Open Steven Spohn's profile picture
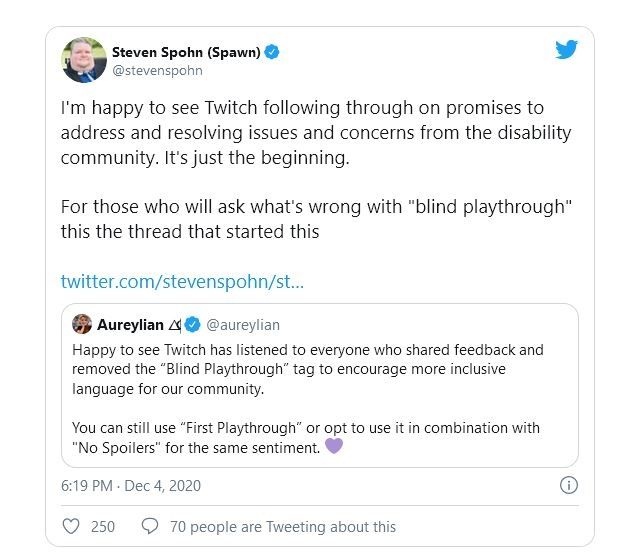Viewport: 637px width, 558px height. (84, 60)
